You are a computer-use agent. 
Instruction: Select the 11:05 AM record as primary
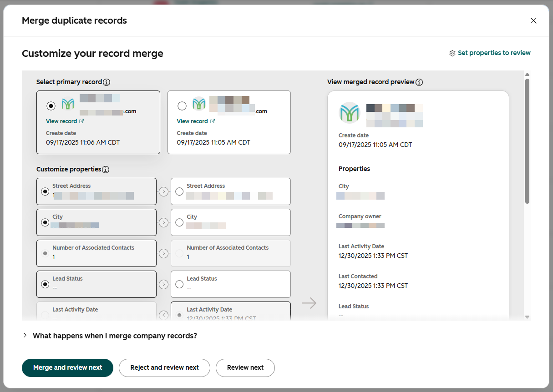pyautogui.click(x=182, y=106)
